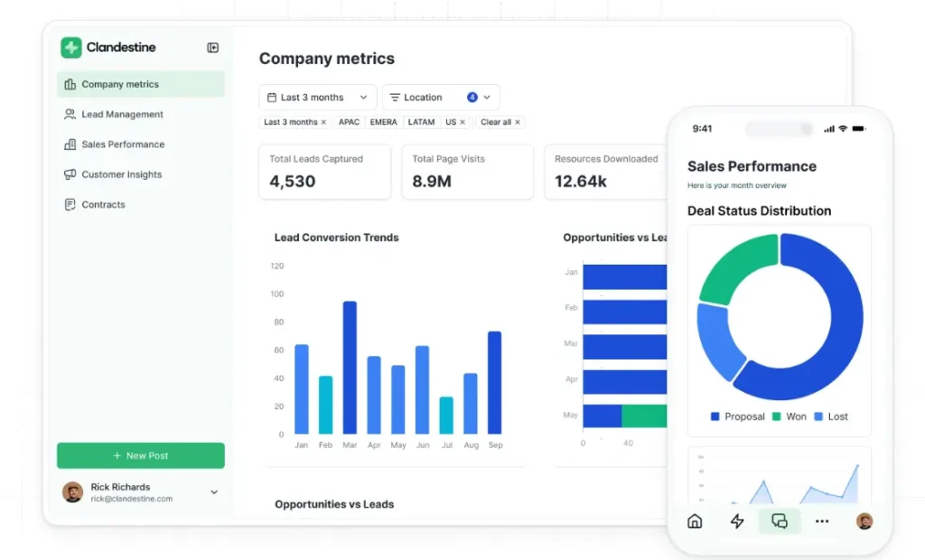Remove the US filter tag
Screen dimensions: 925x560
[x=461, y=121]
